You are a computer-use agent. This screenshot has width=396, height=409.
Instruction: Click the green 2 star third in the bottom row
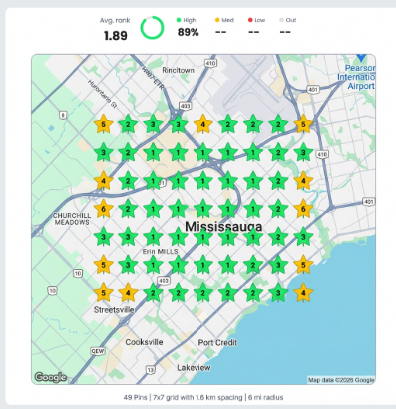(x=153, y=292)
